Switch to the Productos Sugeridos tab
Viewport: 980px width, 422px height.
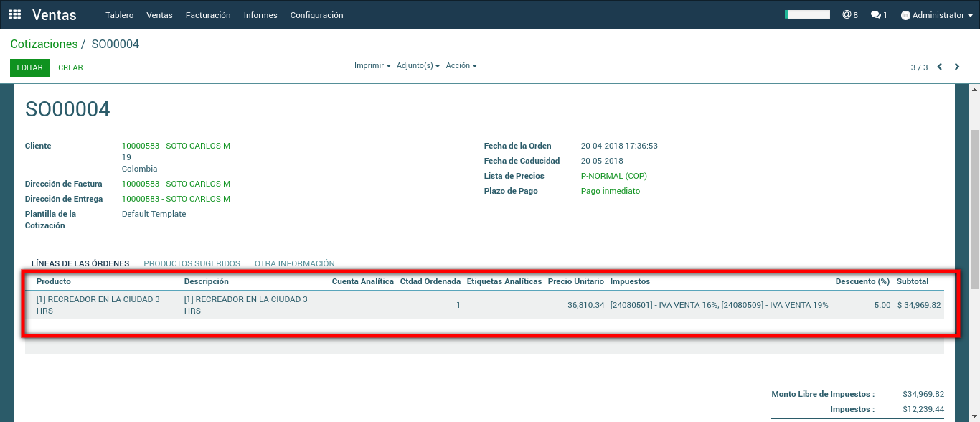[x=192, y=263]
